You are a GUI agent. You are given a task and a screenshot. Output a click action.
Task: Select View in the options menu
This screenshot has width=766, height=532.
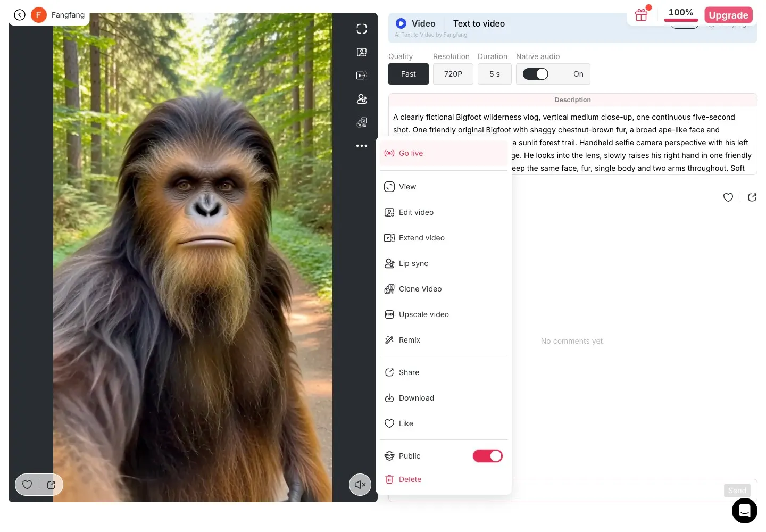pos(444,187)
